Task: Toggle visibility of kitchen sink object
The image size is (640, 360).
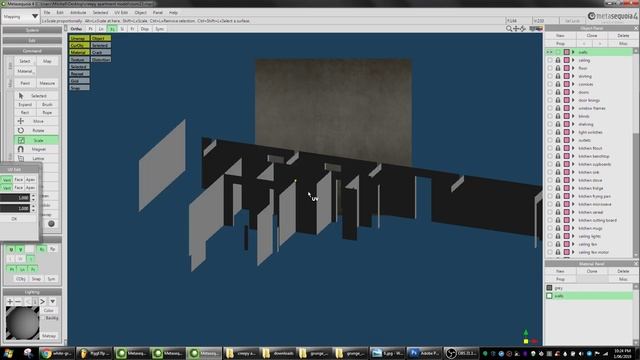Action: [549, 172]
